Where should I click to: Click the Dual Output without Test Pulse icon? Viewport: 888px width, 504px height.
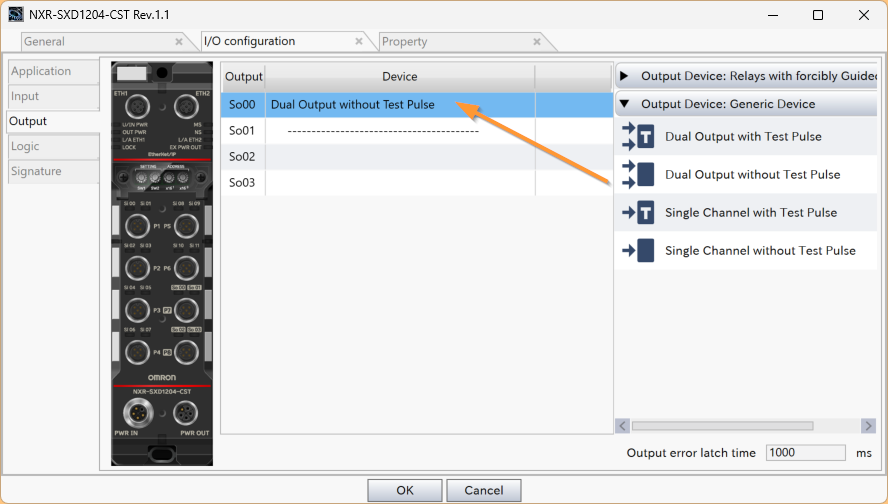[x=638, y=174]
